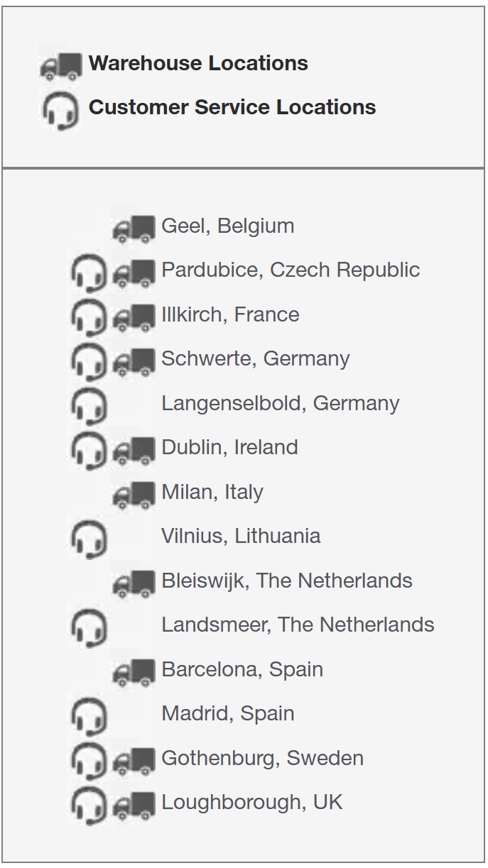Select the Warehouse Locations legend label
Screen dimensions: 488x868
coord(198,63)
